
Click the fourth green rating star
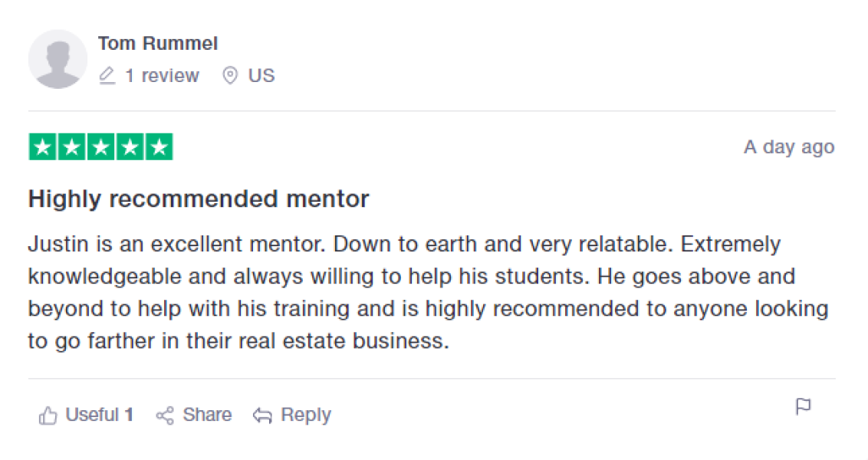(x=130, y=147)
